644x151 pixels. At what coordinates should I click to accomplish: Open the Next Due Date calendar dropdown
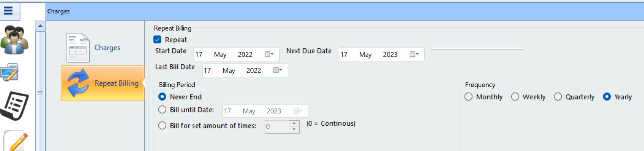pyautogui.click(x=414, y=54)
